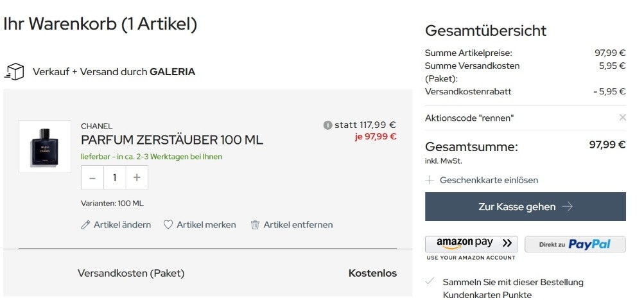Click the info icon beside old price
Screen dimensions: 644x300
327,125
